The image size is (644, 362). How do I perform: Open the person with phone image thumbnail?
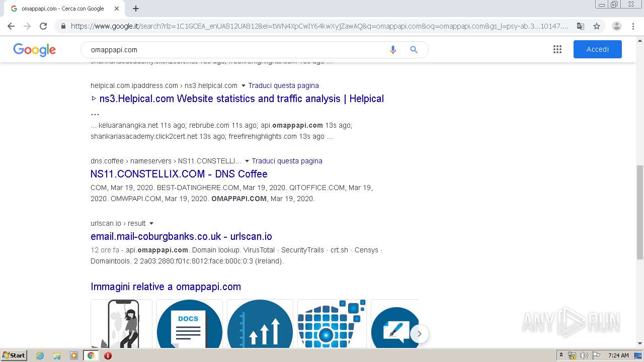pos(121,323)
